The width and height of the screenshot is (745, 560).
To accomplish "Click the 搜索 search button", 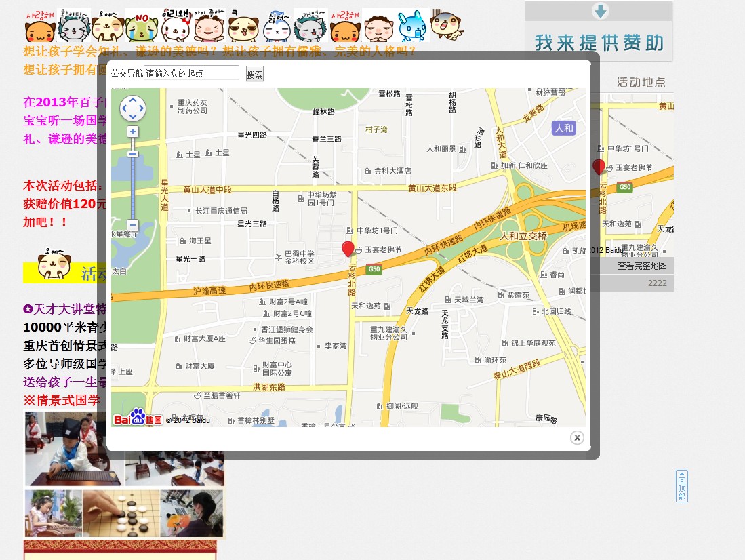I will 255,74.
